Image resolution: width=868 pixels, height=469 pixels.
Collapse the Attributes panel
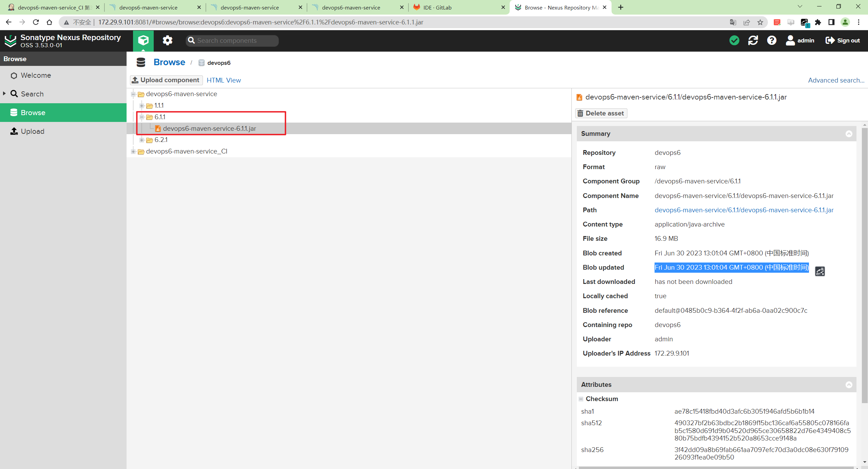point(849,385)
